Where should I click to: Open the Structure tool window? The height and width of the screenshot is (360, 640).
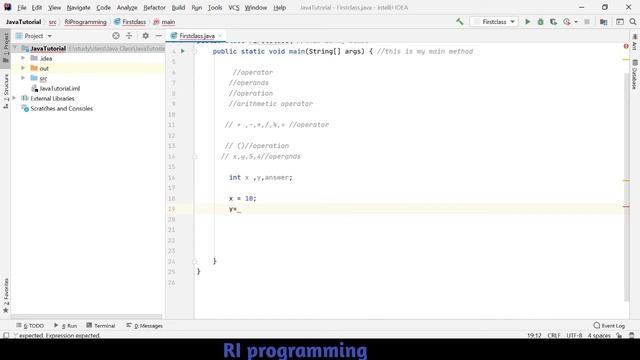point(6,91)
